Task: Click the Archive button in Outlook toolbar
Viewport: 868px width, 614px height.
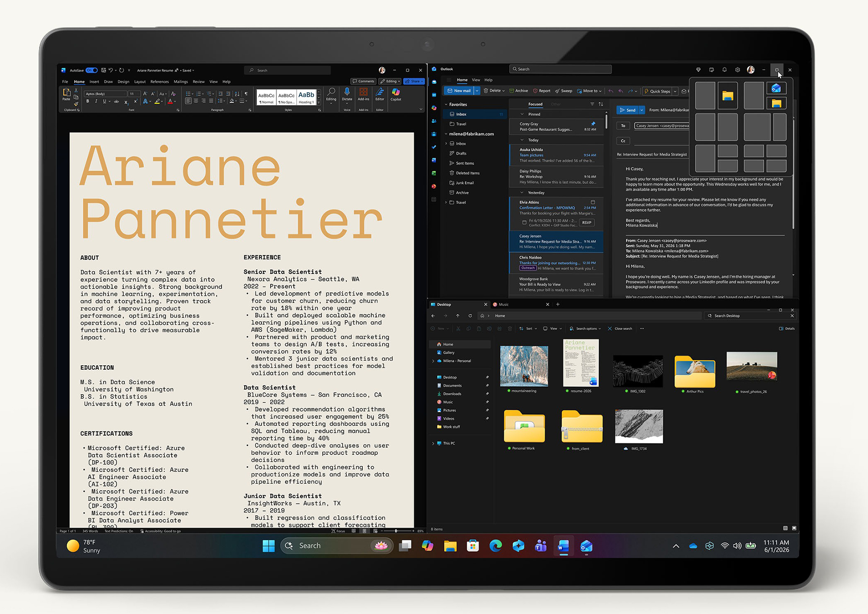Action: coord(519,91)
